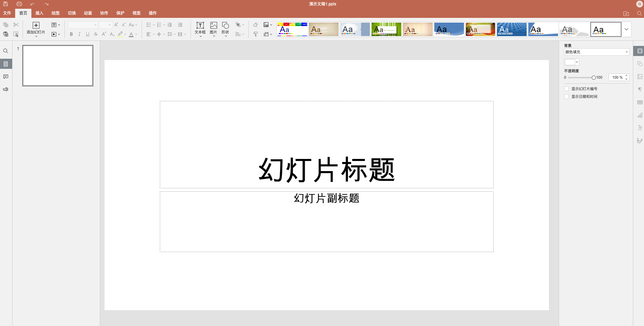Click the opacity slider handle
644x326 pixels.
coord(594,78)
